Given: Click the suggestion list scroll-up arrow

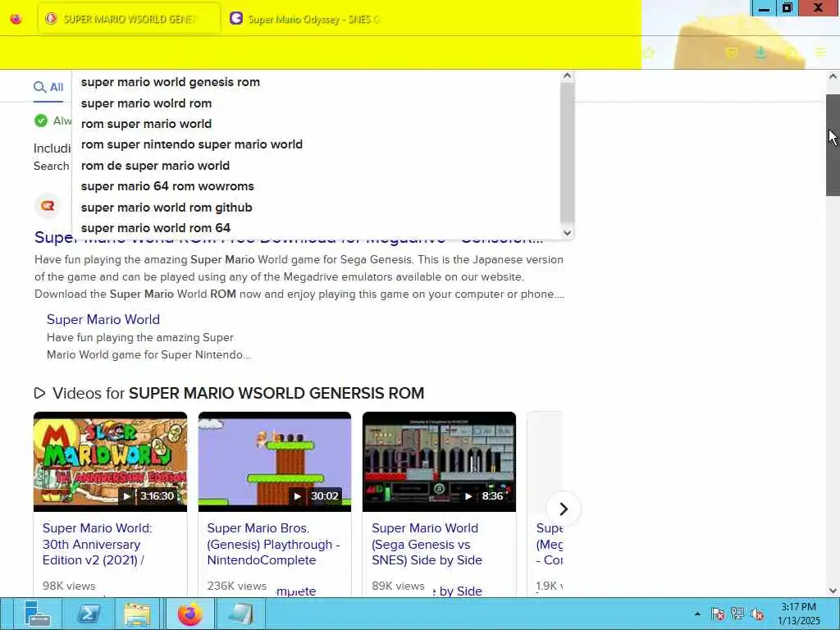Looking at the screenshot, I should [x=568, y=76].
